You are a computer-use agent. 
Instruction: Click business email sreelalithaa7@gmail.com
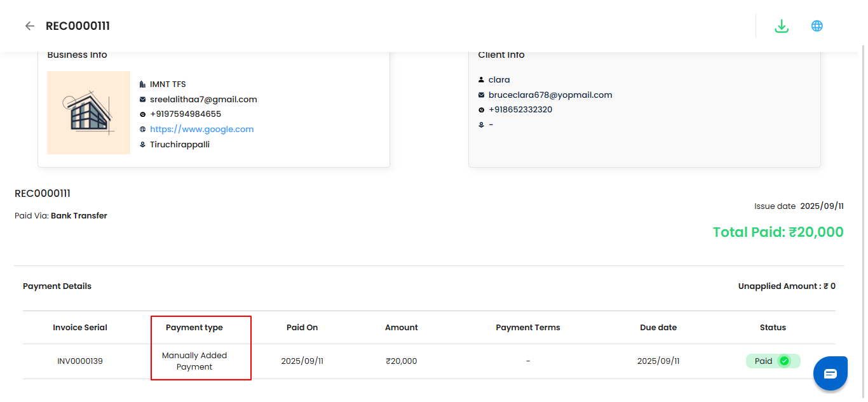pyautogui.click(x=203, y=100)
